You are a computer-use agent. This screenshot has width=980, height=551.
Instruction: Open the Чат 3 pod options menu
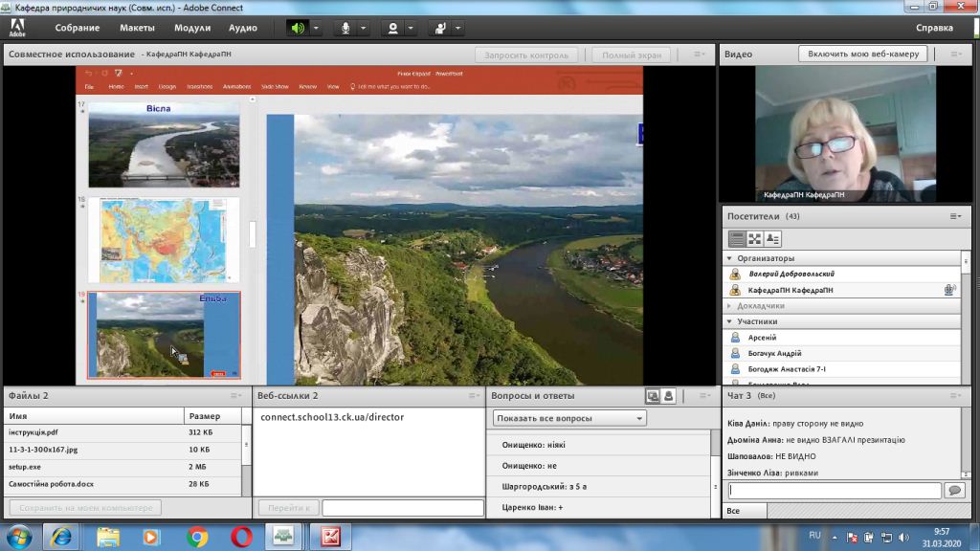956,395
